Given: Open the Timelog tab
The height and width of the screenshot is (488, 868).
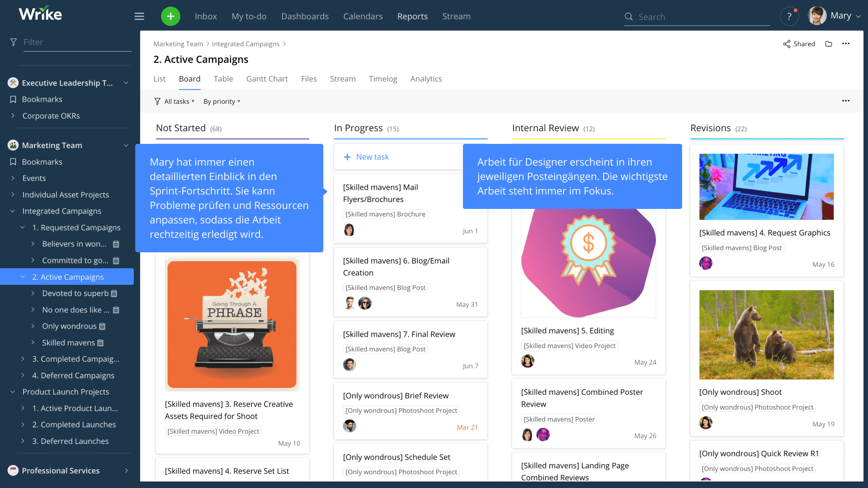Looking at the screenshot, I should pos(383,79).
